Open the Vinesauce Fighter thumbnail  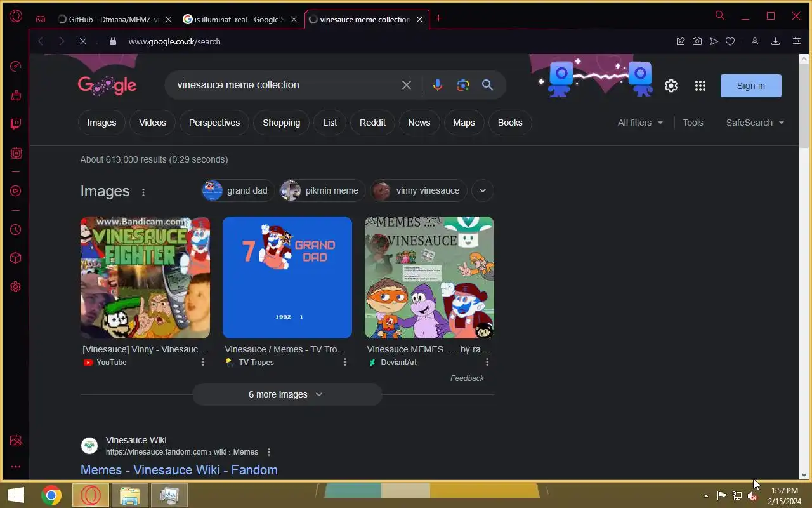145,277
